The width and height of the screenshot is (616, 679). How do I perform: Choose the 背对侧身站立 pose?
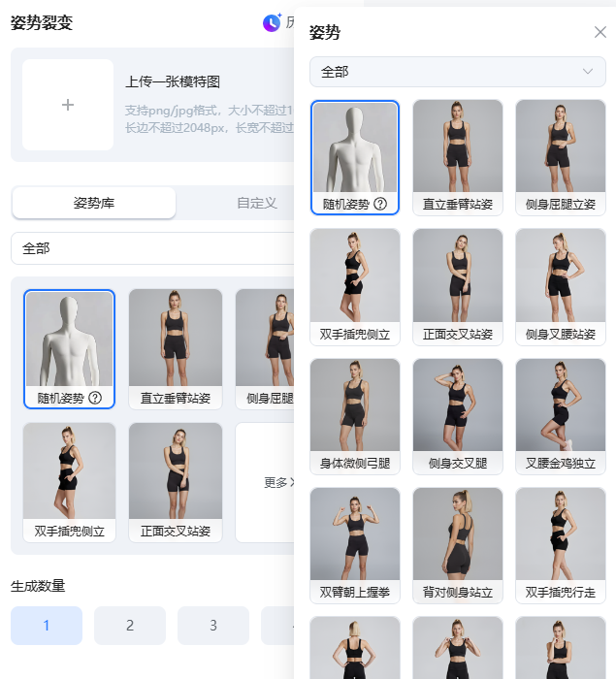coord(458,545)
